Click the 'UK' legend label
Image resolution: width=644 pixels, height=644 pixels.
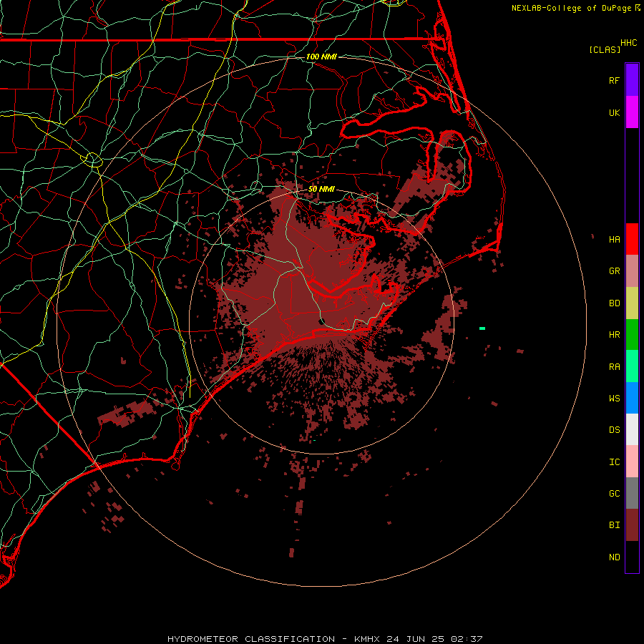[x=615, y=113]
